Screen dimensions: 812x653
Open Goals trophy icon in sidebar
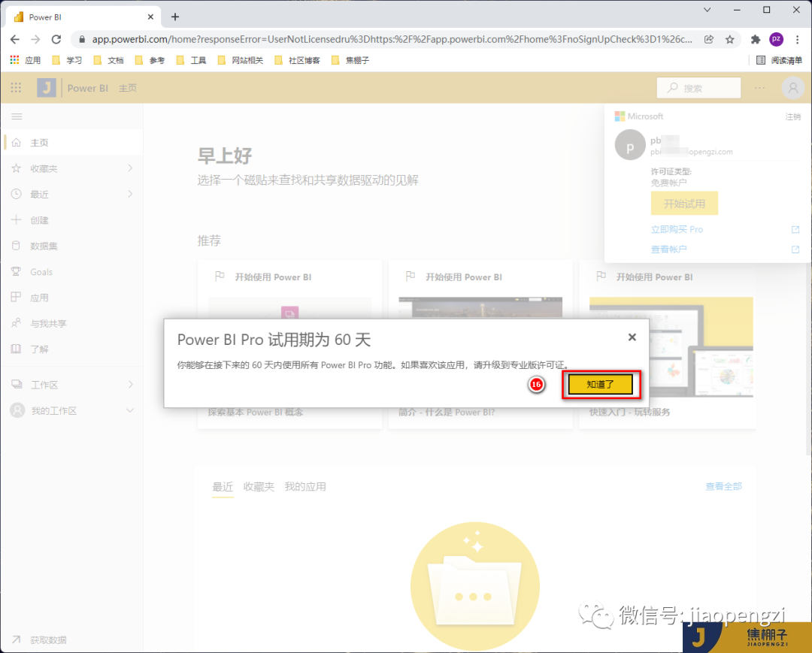point(16,272)
